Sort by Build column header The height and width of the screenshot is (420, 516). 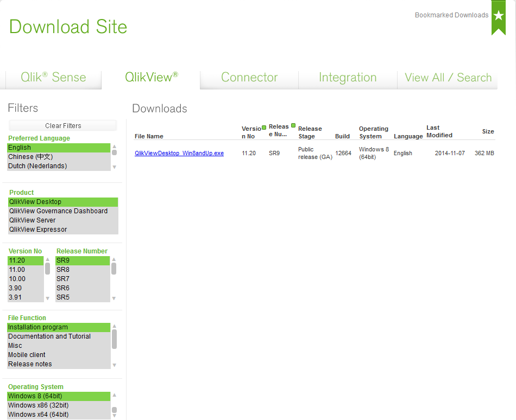[x=342, y=136]
